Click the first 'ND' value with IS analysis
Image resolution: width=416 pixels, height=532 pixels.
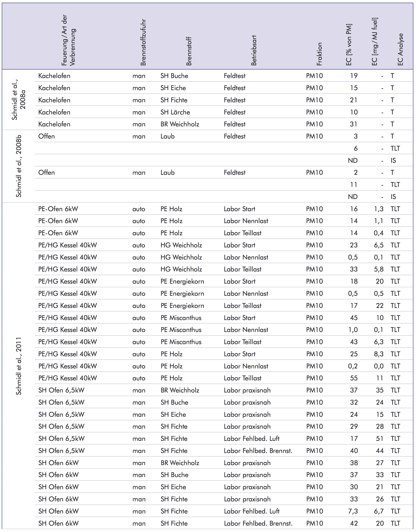(353, 161)
